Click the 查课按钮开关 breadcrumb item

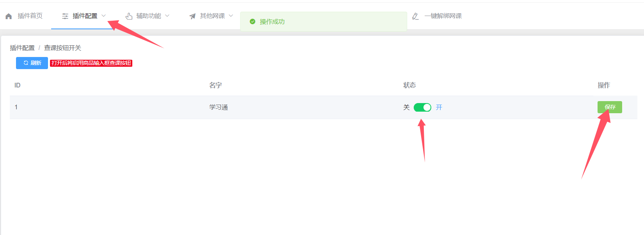click(62, 48)
